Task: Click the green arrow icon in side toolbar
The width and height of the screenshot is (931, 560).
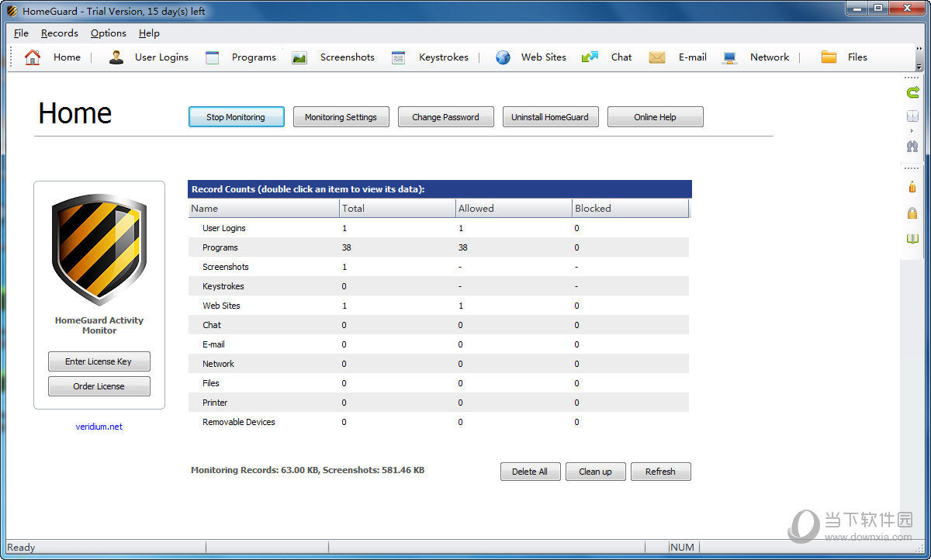Action: click(x=912, y=92)
